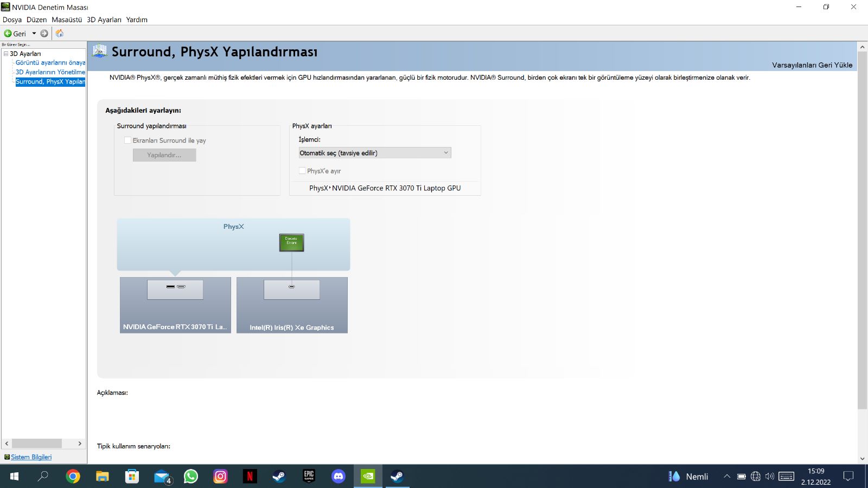The image size is (868, 488).
Task: Click the battery tray icon
Action: pos(742,477)
